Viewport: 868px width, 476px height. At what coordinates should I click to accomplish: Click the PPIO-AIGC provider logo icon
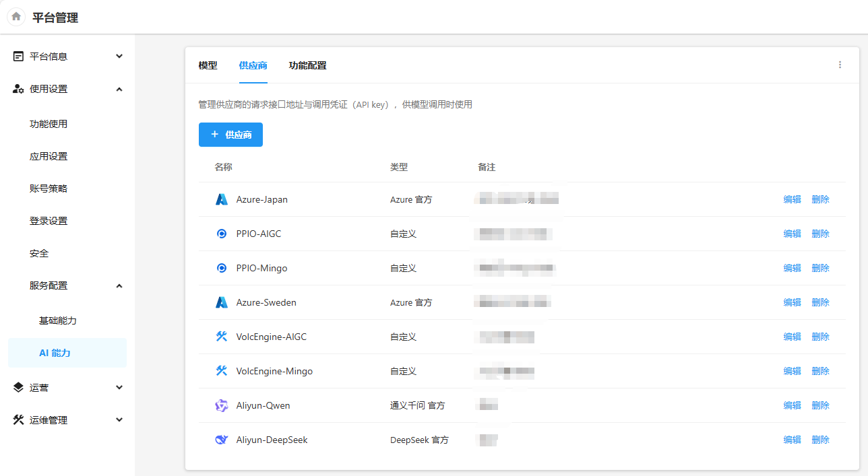[222, 234]
